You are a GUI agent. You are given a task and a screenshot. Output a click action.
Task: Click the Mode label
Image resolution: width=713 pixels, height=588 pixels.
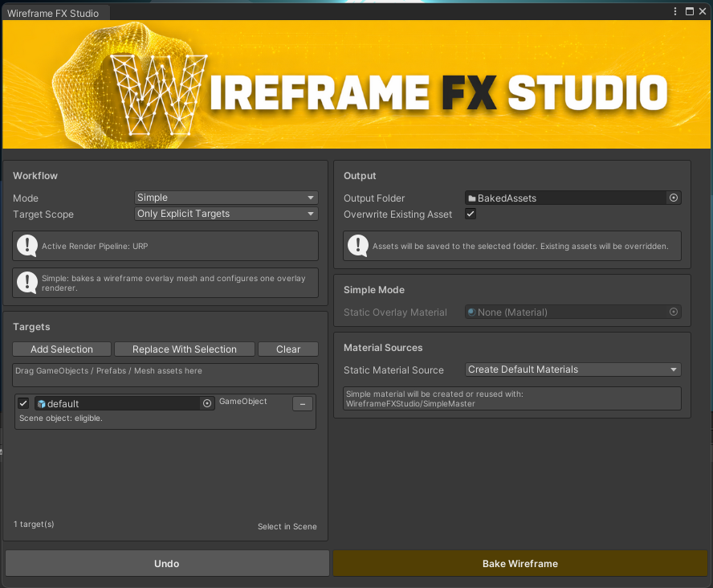pos(26,198)
